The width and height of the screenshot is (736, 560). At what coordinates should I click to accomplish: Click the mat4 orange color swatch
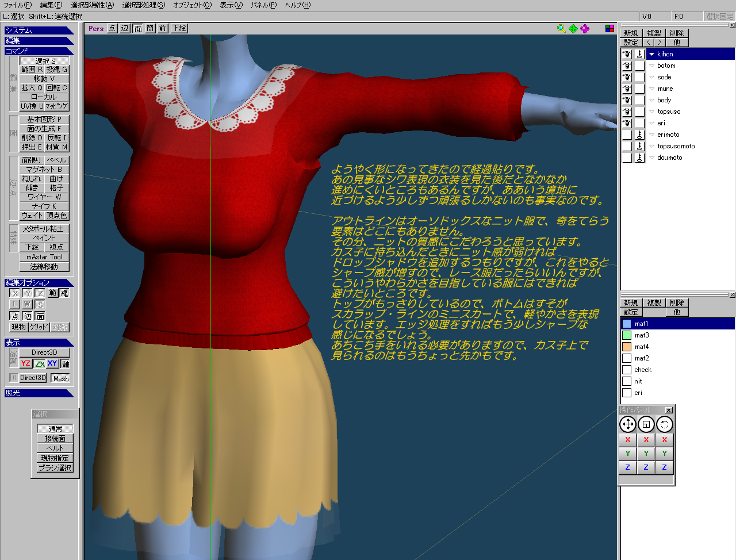tap(627, 347)
